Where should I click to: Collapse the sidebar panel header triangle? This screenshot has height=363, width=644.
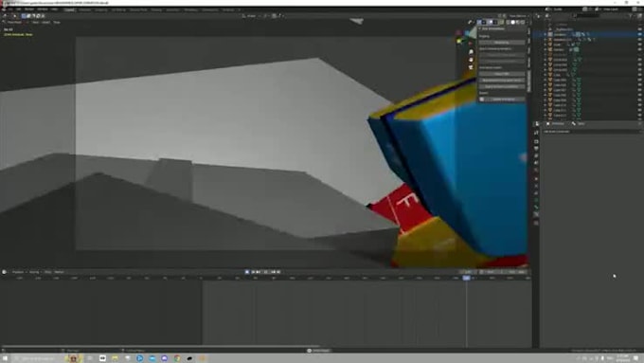tap(480, 28)
